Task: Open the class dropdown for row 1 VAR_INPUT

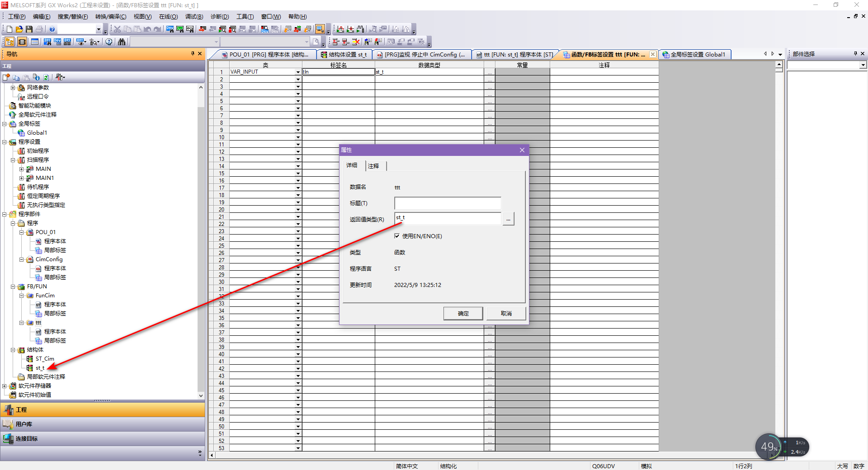Action: tap(298, 72)
